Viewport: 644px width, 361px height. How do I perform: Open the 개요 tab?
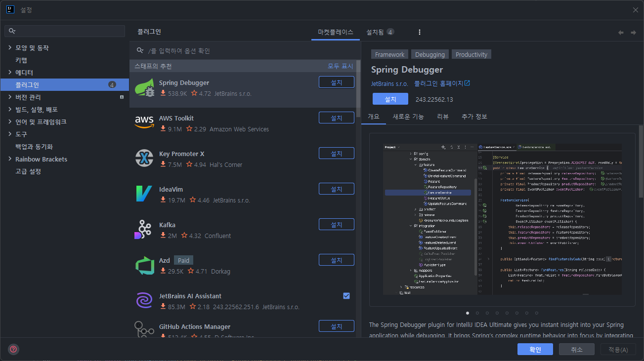[x=374, y=117]
